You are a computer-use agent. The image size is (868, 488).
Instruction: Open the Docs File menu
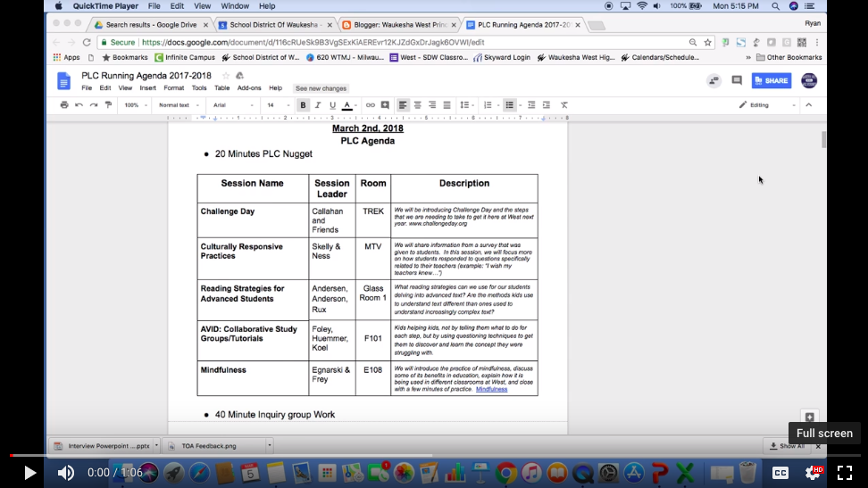tap(87, 88)
